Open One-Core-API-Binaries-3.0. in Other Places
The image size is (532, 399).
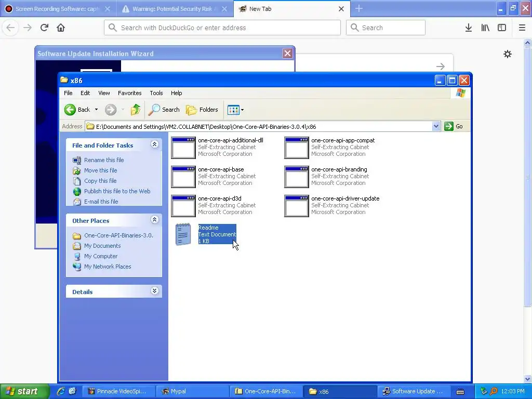coord(118,235)
